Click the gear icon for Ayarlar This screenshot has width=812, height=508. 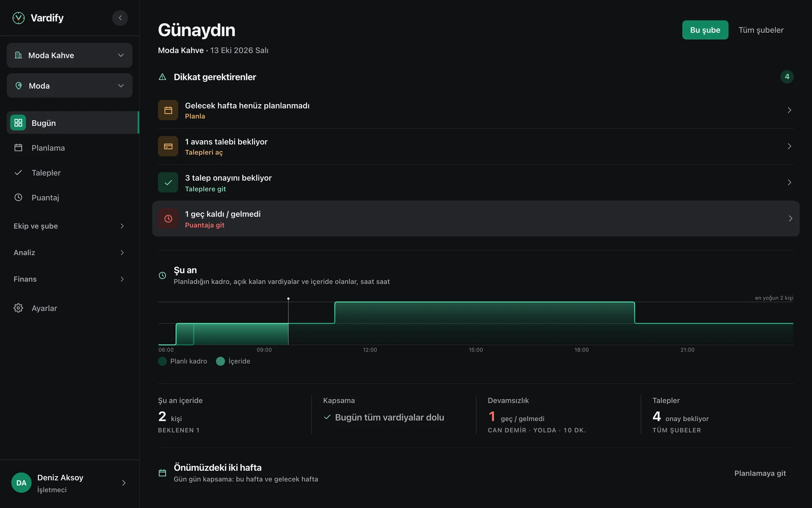[18, 308]
